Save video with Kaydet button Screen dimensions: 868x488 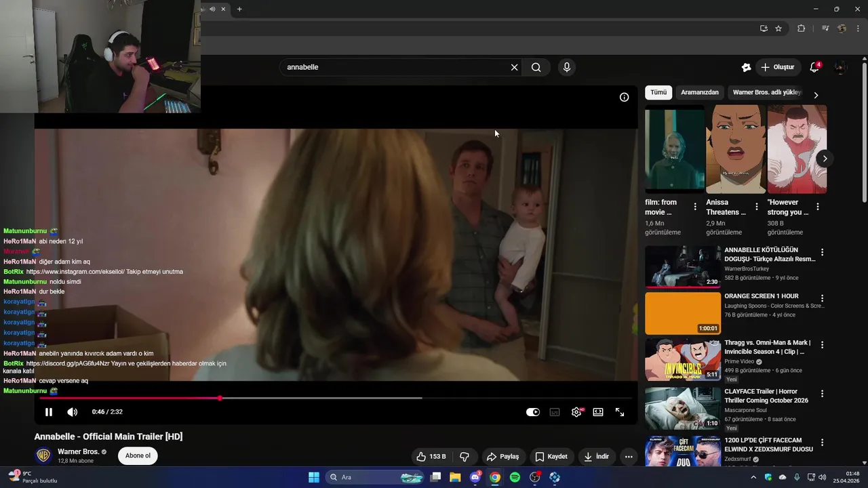pos(551,457)
